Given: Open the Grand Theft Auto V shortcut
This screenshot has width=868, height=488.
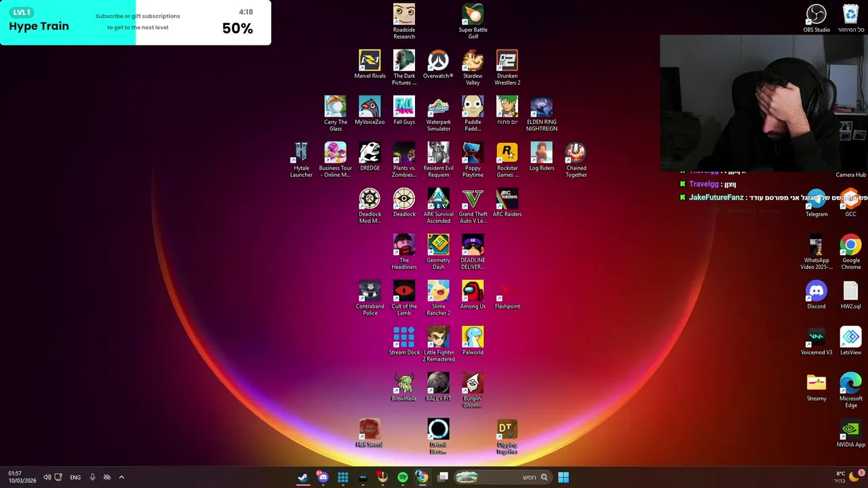Looking at the screenshot, I should pyautogui.click(x=473, y=205).
